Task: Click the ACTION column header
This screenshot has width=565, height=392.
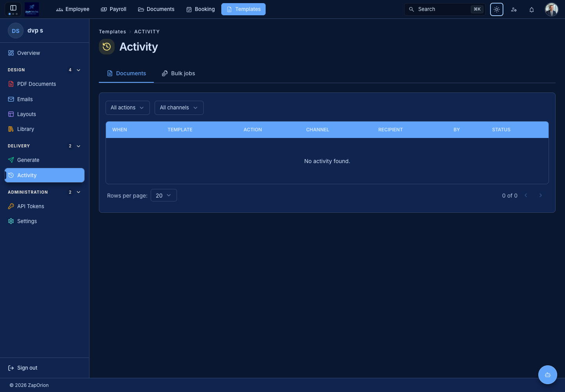Action: click(253, 130)
